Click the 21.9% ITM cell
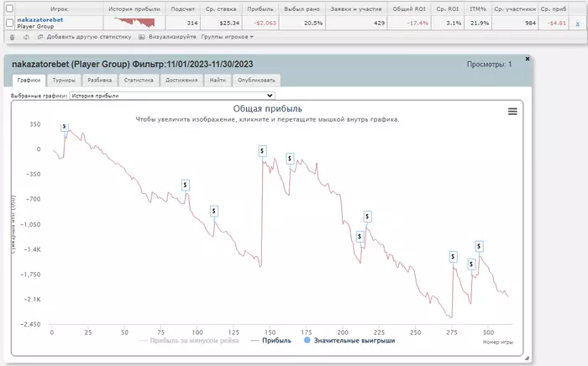The width and height of the screenshot is (588, 366). 480,23
